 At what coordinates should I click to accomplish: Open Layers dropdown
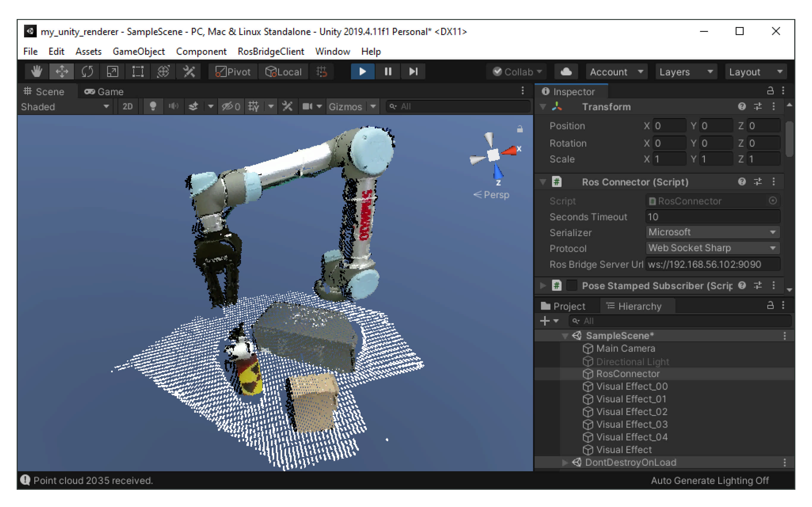click(x=686, y=72)
